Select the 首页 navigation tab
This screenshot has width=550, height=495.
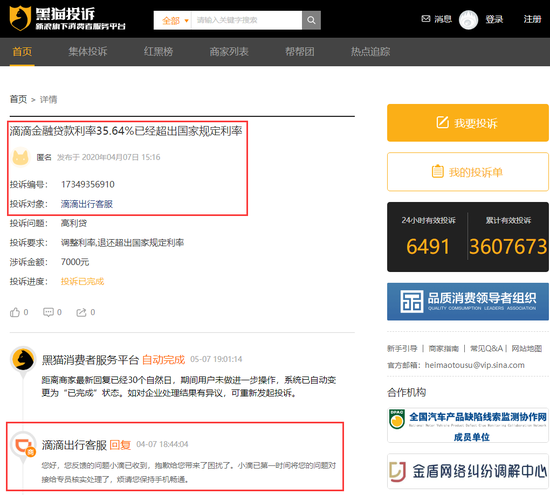(x=22, y=52)
